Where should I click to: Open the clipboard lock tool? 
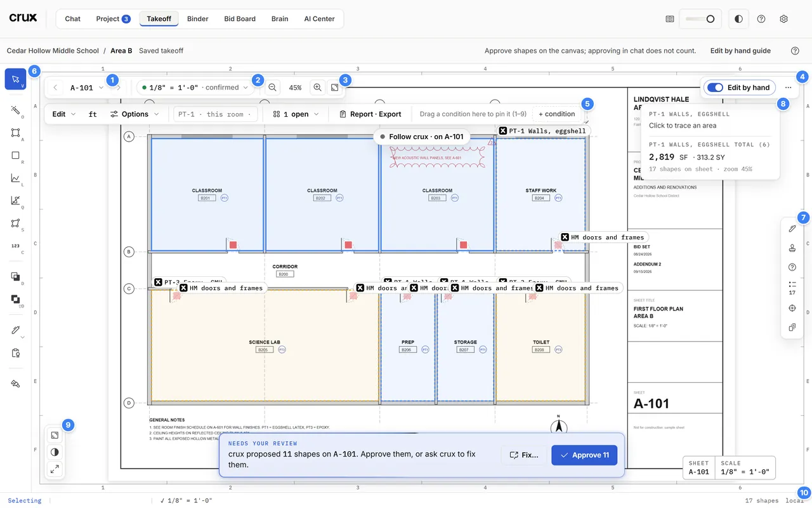[x=15, y=353]
